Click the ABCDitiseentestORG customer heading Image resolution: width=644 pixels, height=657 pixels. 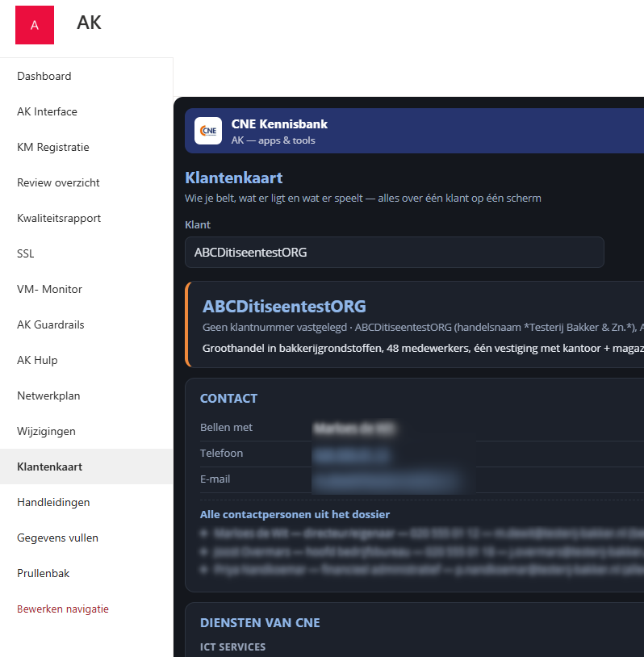tap(284, 307)
